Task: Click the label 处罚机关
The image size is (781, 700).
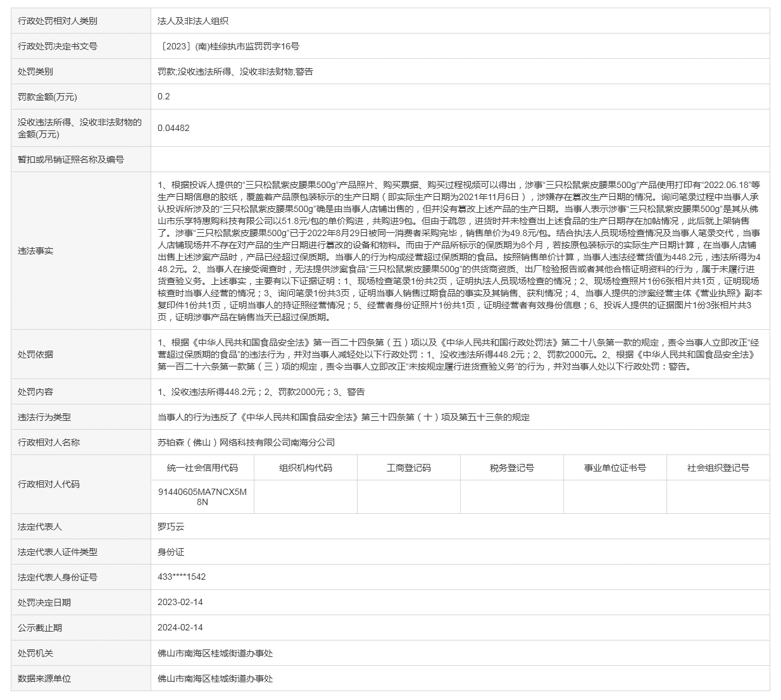Action: pyautogui.click(x=35, y=653)
